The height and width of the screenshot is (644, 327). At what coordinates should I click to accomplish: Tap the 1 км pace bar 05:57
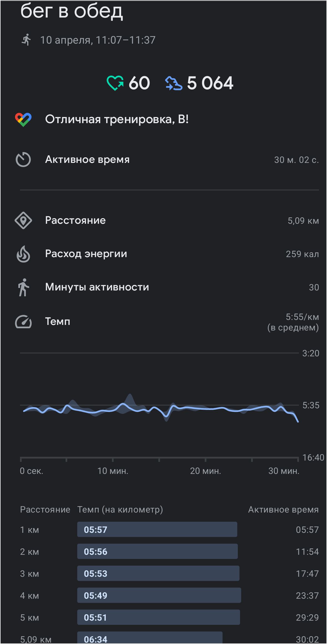coord(157,529)
